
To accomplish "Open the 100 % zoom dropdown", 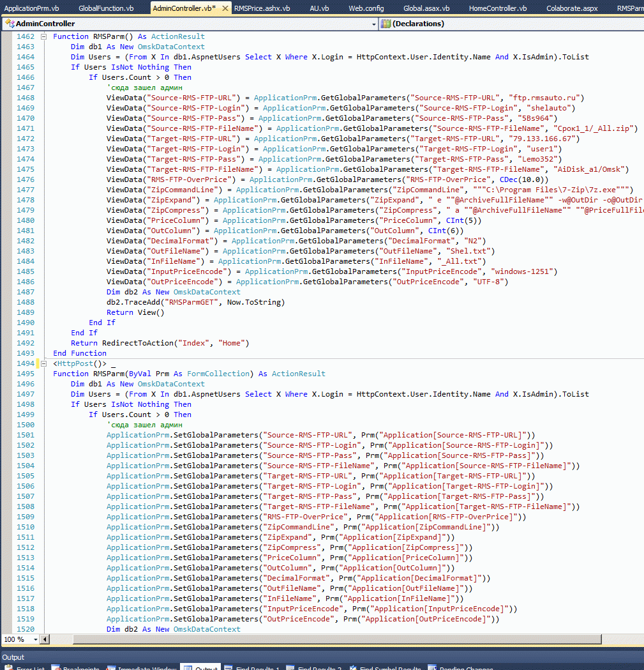I will [36, 640].
